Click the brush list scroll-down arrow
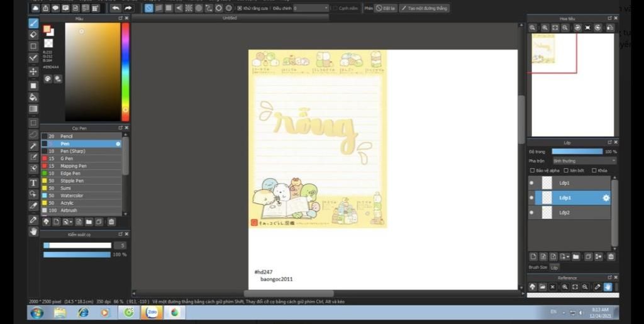 coord(125,214)
